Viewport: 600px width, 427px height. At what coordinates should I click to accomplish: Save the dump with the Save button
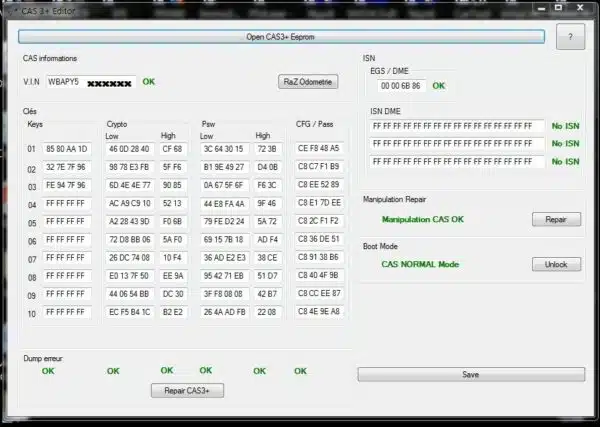[x=469, y=374]
